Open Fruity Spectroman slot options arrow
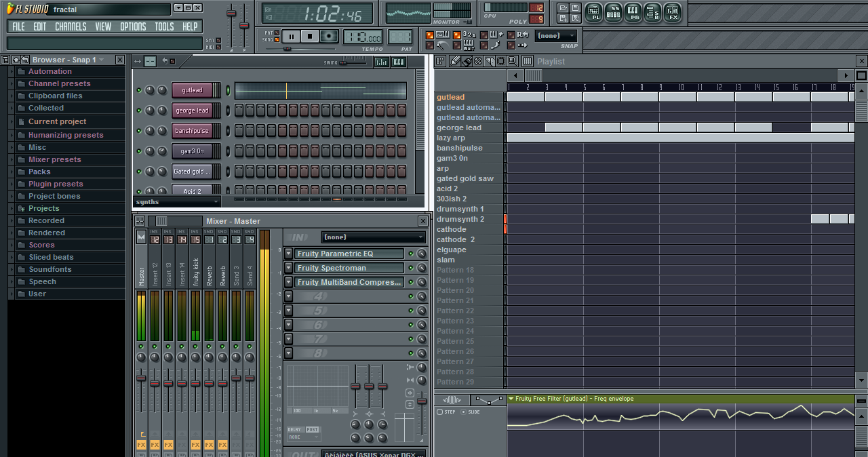Screen dimensions: 868x457 click(288, 268)
